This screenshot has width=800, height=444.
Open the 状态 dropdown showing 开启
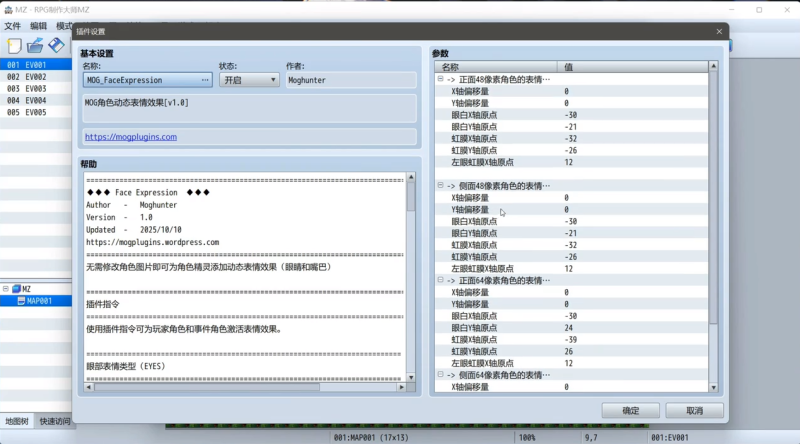click(x=249, y=80)
